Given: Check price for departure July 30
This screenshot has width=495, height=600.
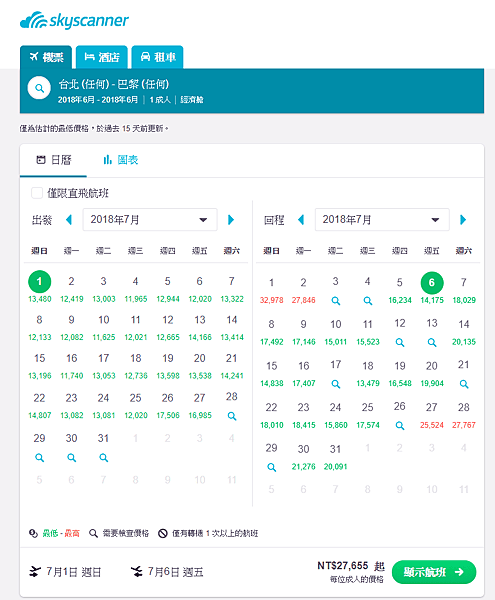Looking at the screenshot, I should [x=72, y=458].
